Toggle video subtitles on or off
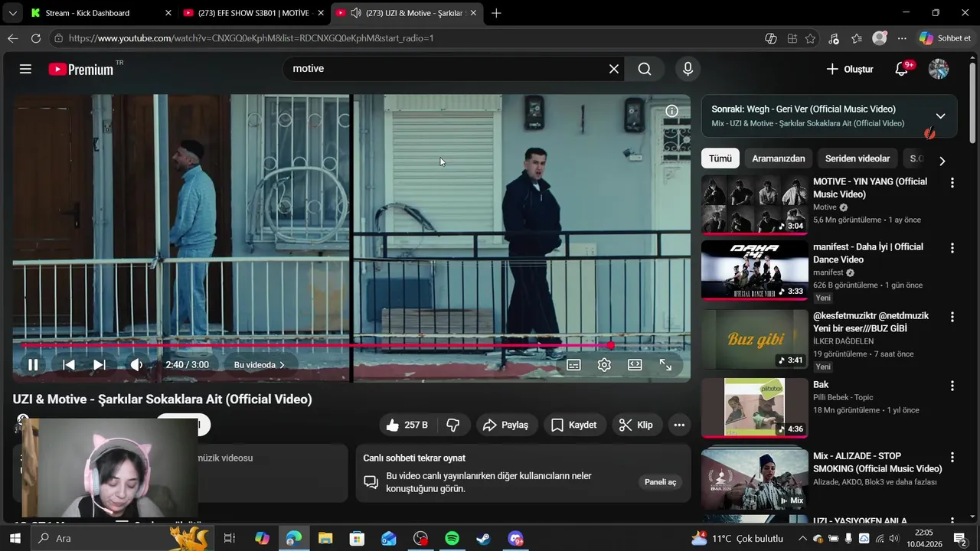This screenshot has width=980, height=551. click(573, 365)
